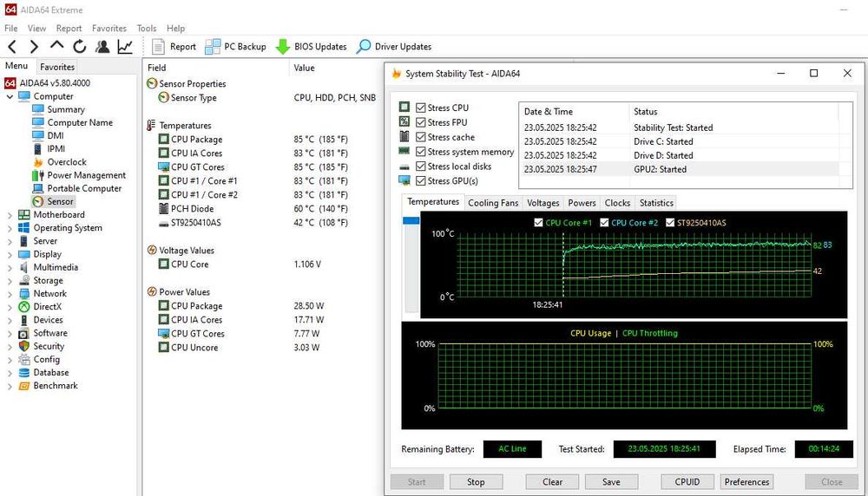Click the cache stress chip icon
Screen dimensions: 868x496
coord(404,136)
